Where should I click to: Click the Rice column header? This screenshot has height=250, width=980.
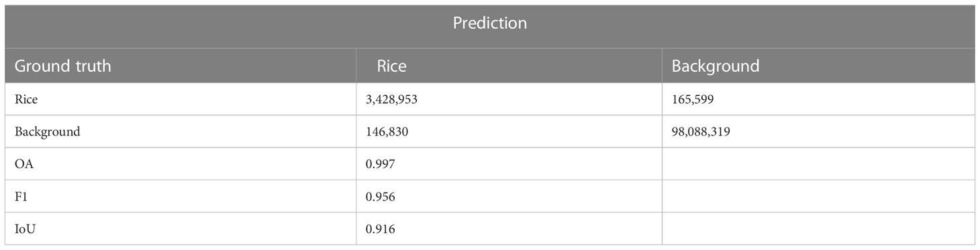391,66
